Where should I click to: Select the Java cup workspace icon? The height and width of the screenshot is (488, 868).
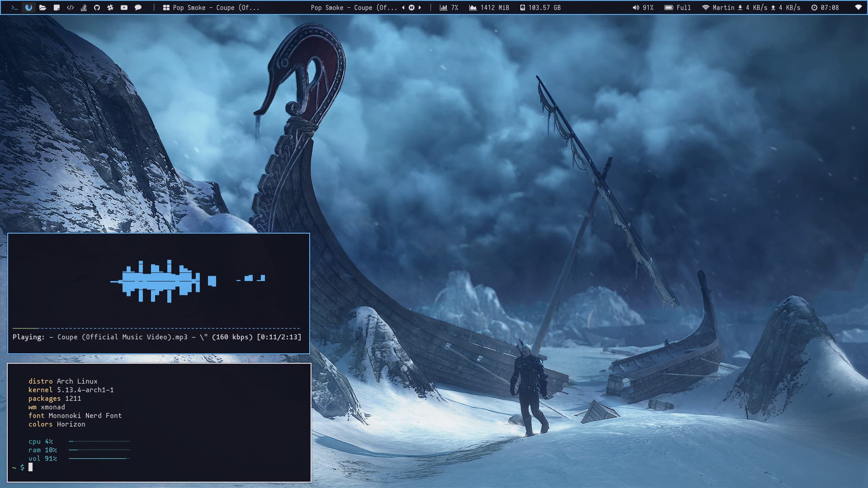[84, 8]
